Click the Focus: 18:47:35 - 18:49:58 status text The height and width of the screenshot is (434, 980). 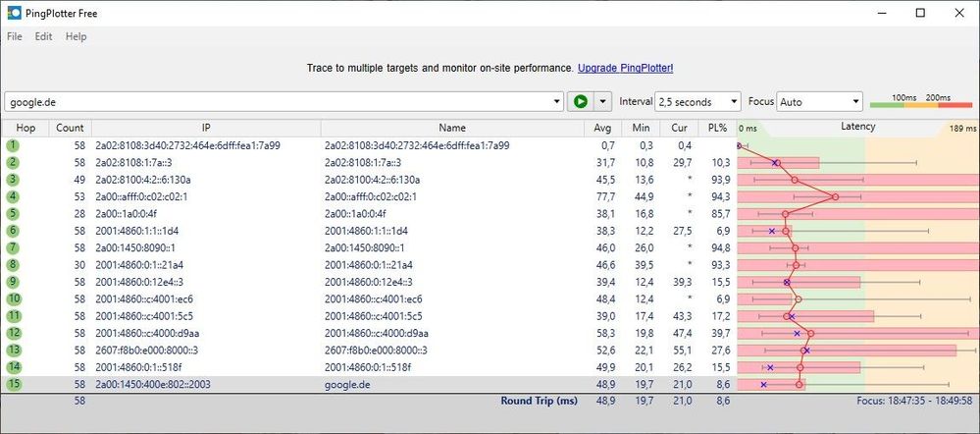tap(914, 401)
